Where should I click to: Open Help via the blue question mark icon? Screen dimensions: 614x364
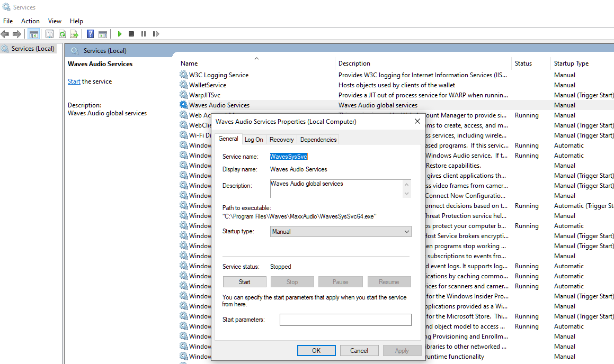90,34
